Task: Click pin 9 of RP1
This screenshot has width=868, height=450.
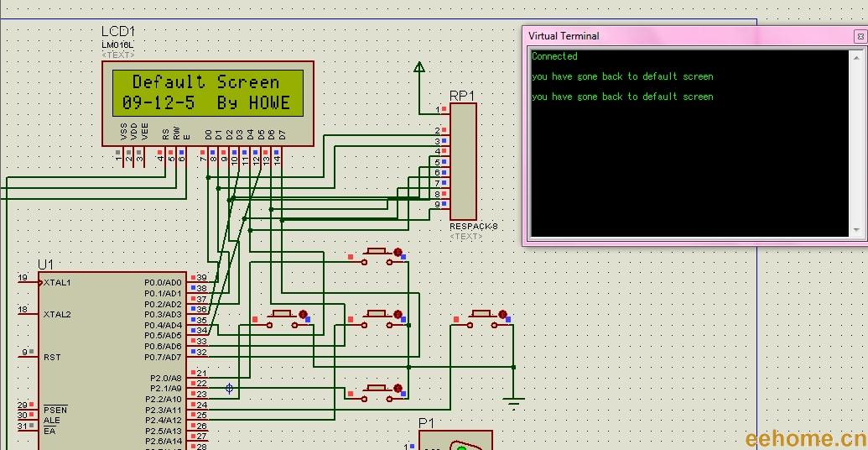Action: coord(437,205)
